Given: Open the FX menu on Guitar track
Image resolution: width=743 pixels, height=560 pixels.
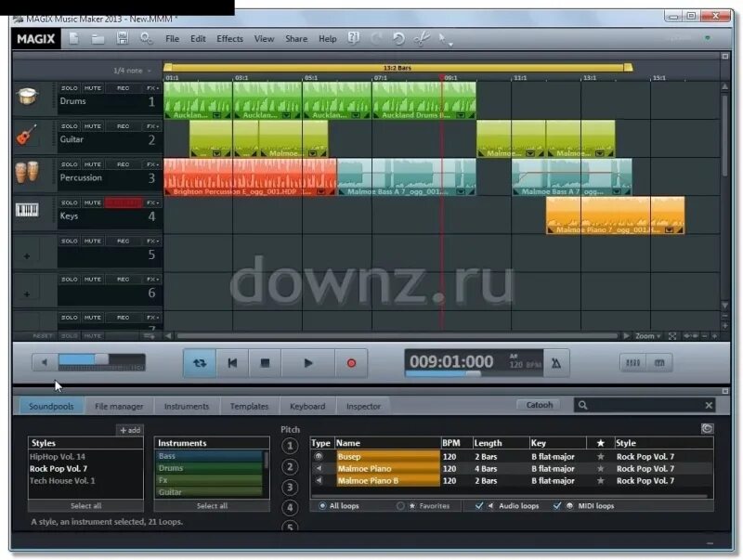Looking at the screenshot, I should click(x=152, y=126).
